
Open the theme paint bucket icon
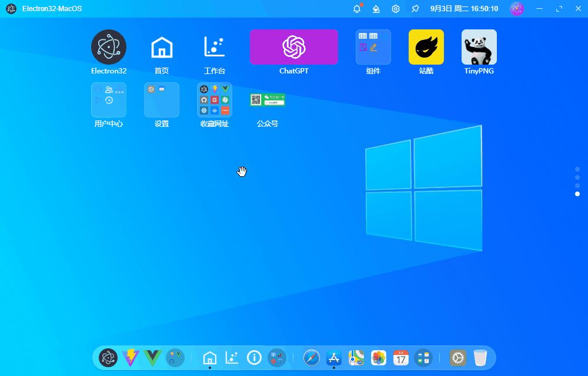[x=376, y=9]
